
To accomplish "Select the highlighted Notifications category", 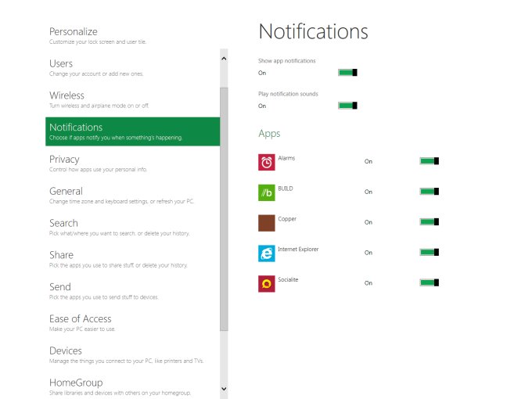I will click(x=133, y=131).
